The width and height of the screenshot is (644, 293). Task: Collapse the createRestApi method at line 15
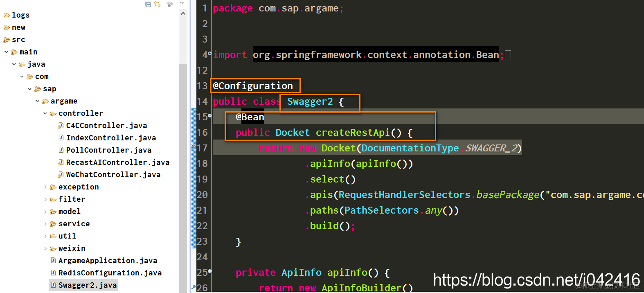click(x=210, y=116)
